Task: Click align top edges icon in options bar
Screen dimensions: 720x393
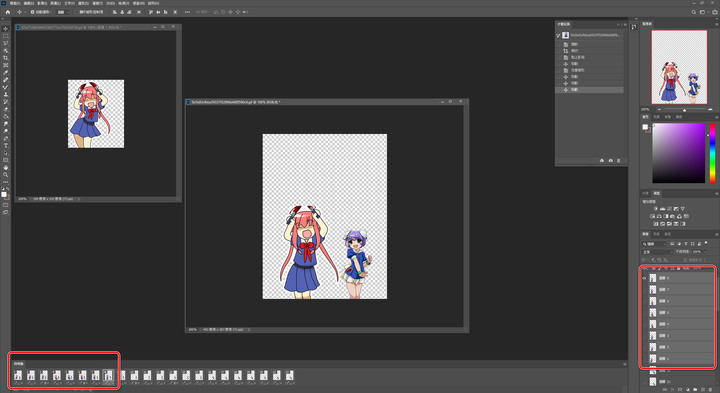Action: [151, 12]
